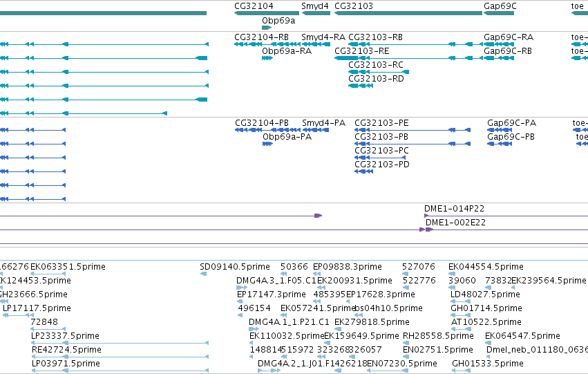Select the CG32103-PB protein label
588x374 pixels.
381,137
